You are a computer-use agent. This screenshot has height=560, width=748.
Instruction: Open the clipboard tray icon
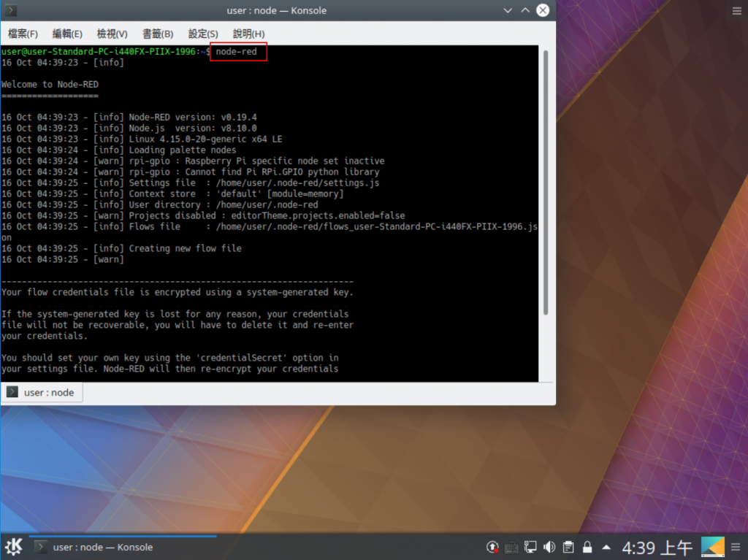(568, 547)
